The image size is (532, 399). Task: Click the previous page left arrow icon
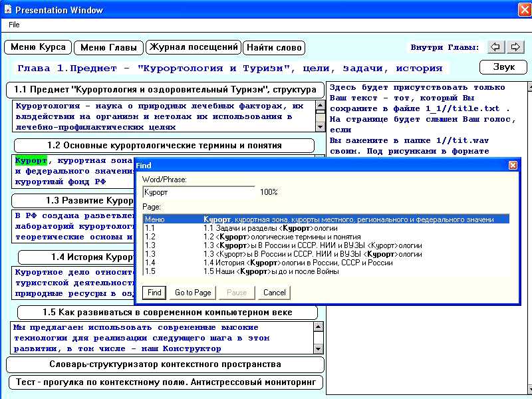coord(496,47)
